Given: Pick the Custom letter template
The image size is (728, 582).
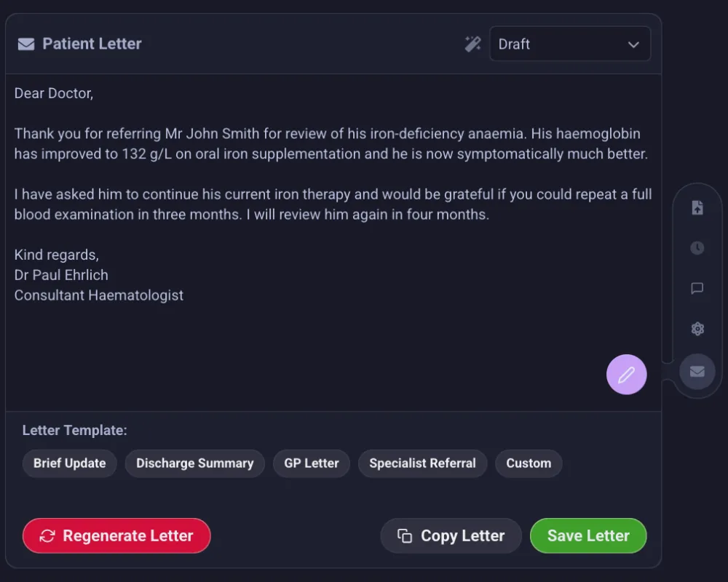Looking at the screenshot, I should pyautogui.click(x=529, y=463).
